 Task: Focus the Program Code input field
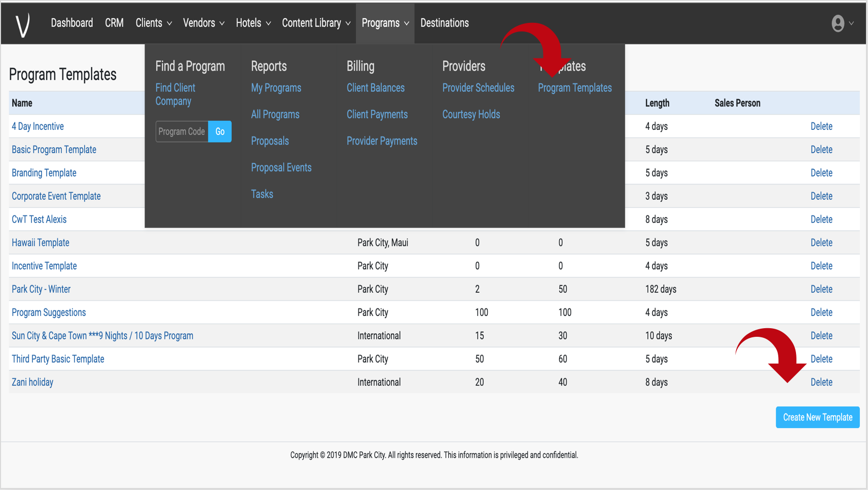click(182, 131)
